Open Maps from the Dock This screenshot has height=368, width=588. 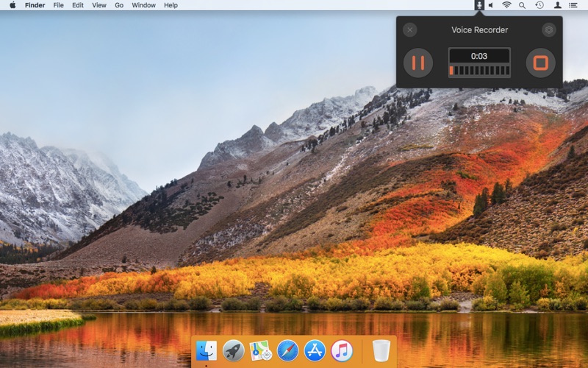click(260, 351)
